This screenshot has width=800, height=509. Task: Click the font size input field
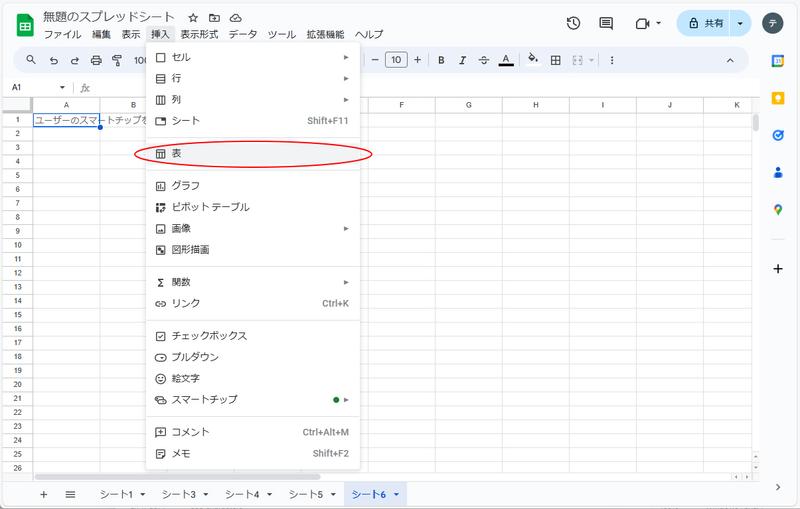pos(396,60)
